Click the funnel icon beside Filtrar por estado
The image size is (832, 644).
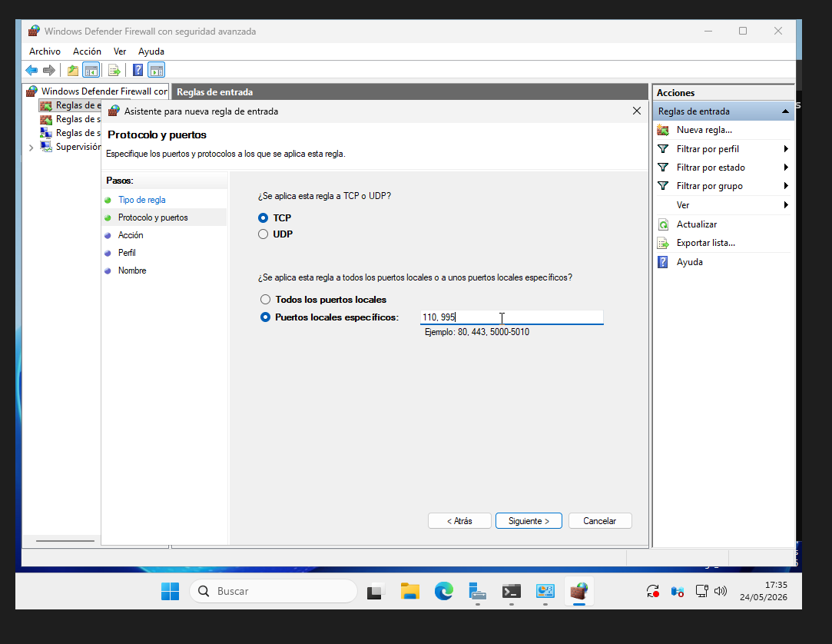663,168
